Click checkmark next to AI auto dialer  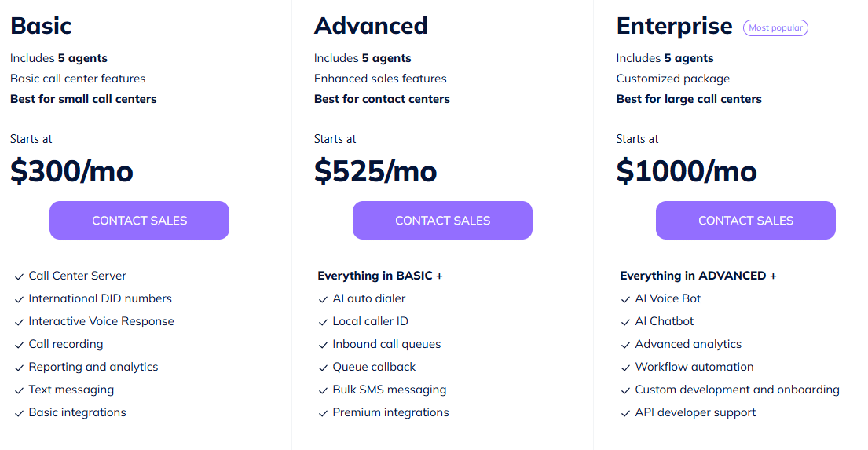324,299
